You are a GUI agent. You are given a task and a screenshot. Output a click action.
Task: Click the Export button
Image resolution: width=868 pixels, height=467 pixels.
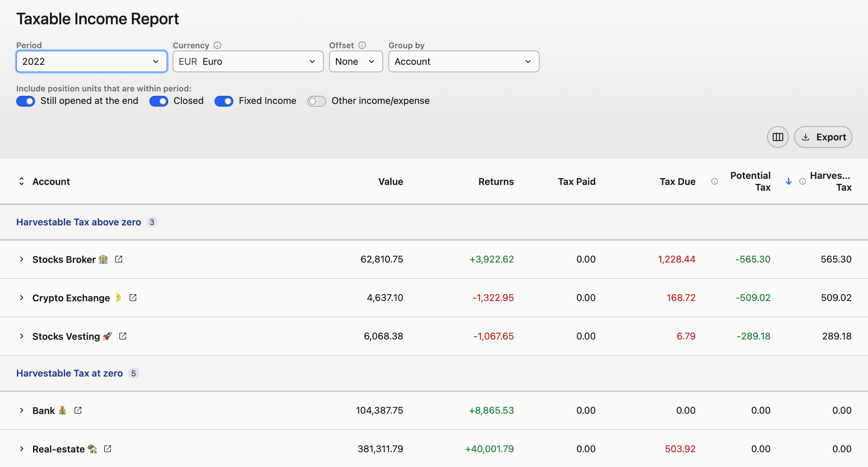[x=823, y=137]
